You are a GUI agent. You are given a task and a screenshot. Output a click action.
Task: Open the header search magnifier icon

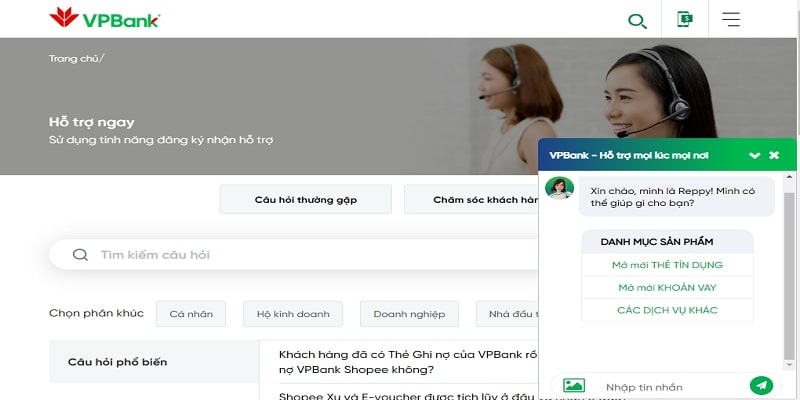click(x=637, y=21)
